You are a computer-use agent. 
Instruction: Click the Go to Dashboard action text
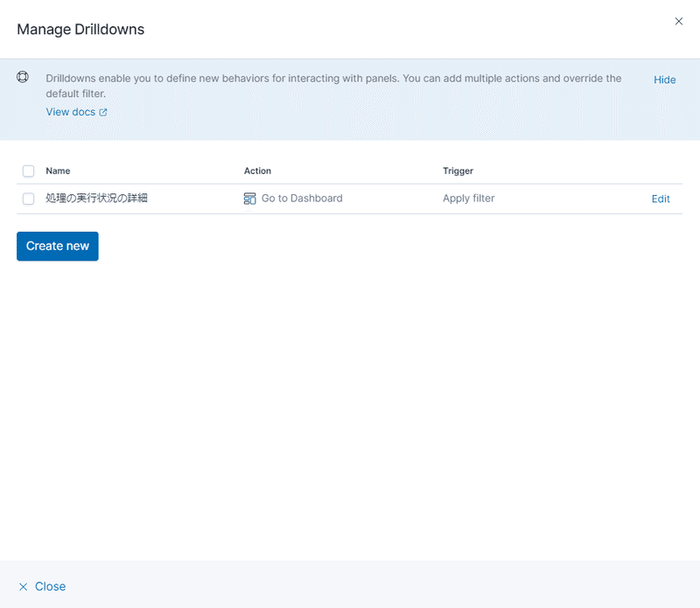[302, 199]
